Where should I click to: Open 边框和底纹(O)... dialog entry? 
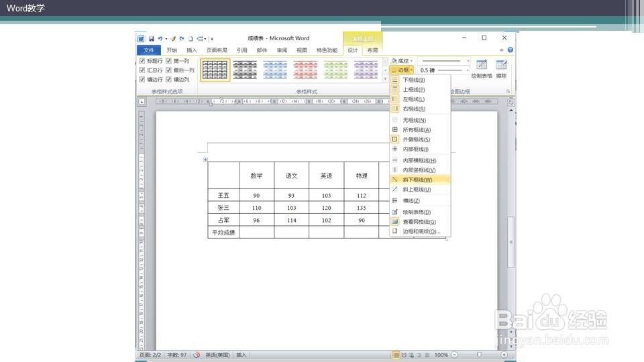420,231
